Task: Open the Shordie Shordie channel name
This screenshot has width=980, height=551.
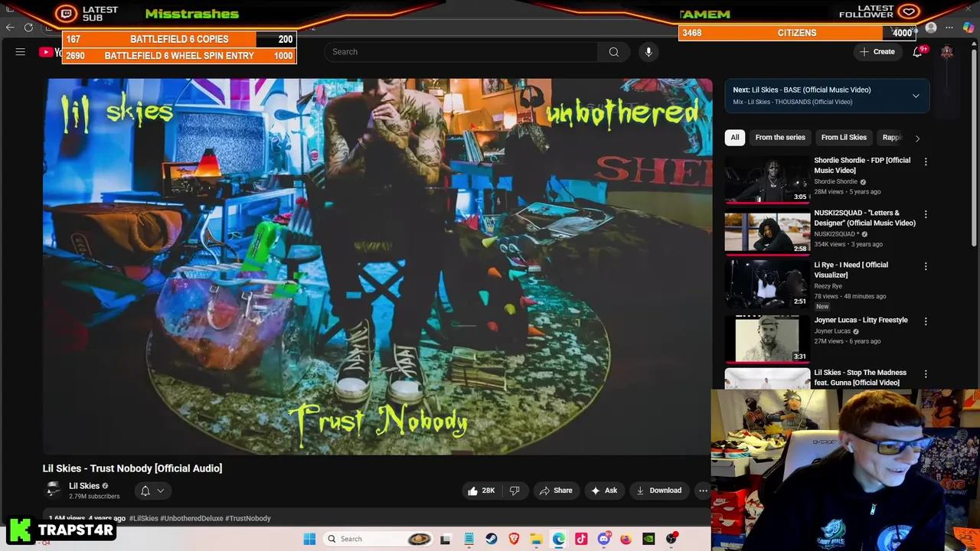Action: [835, 182]
